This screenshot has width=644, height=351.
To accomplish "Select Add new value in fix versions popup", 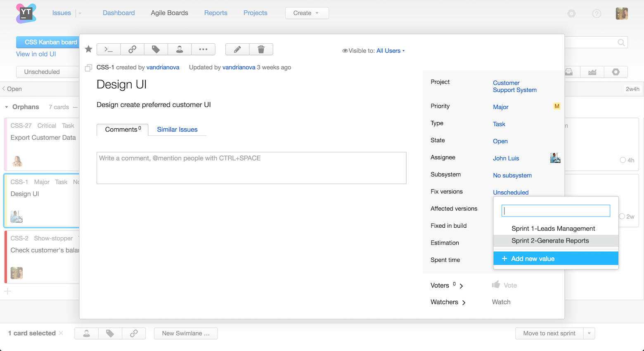I will point(533,258).
